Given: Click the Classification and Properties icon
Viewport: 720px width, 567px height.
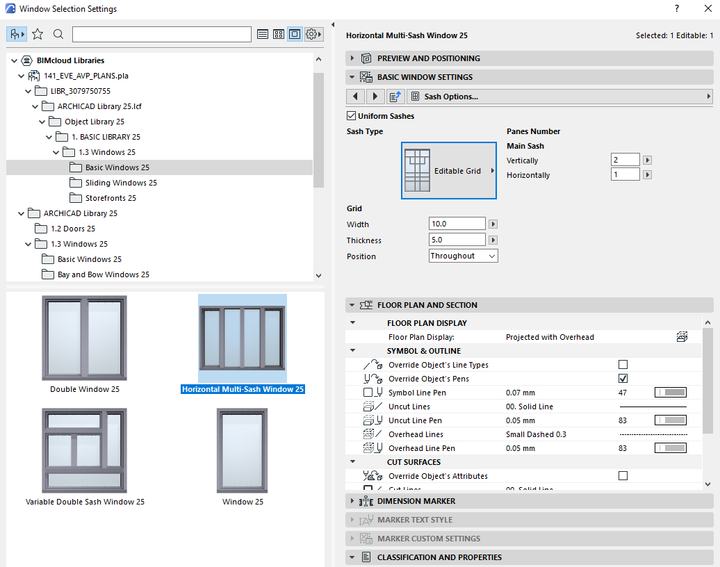Looking at the screenshot, I should click(366, 557).
